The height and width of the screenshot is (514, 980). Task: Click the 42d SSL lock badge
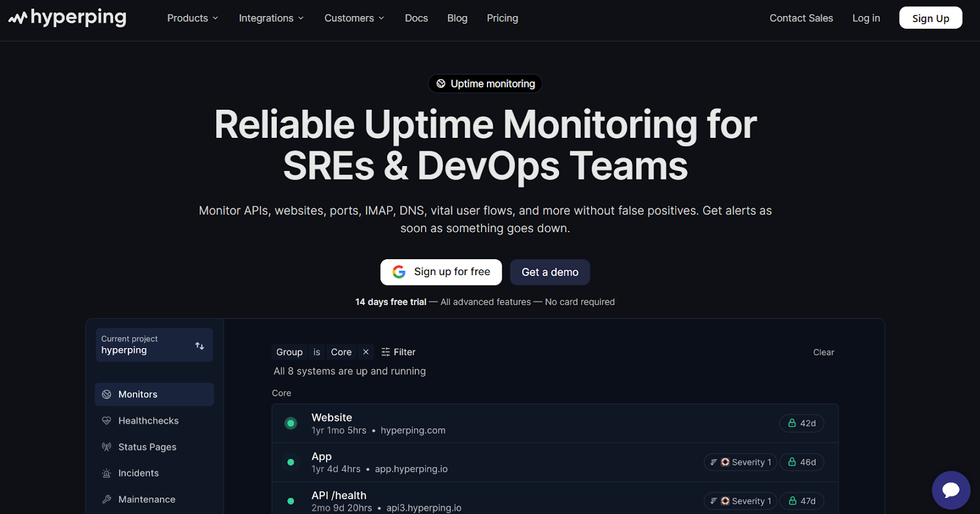801,423
